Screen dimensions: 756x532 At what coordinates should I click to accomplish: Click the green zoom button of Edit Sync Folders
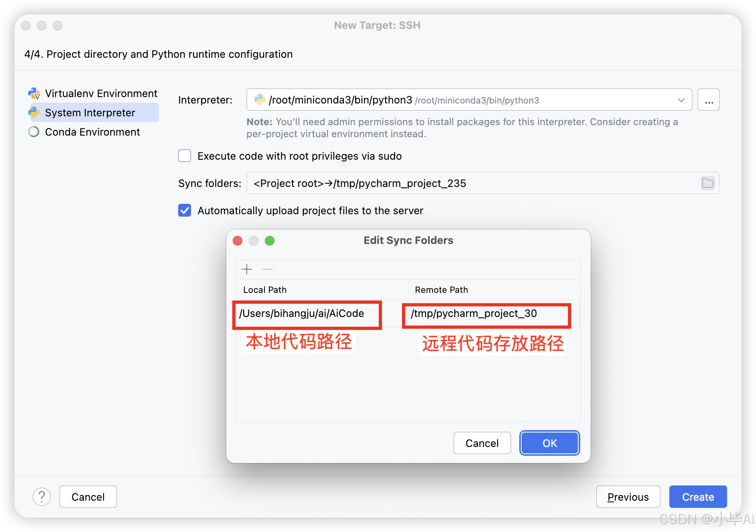coord(270,240)
